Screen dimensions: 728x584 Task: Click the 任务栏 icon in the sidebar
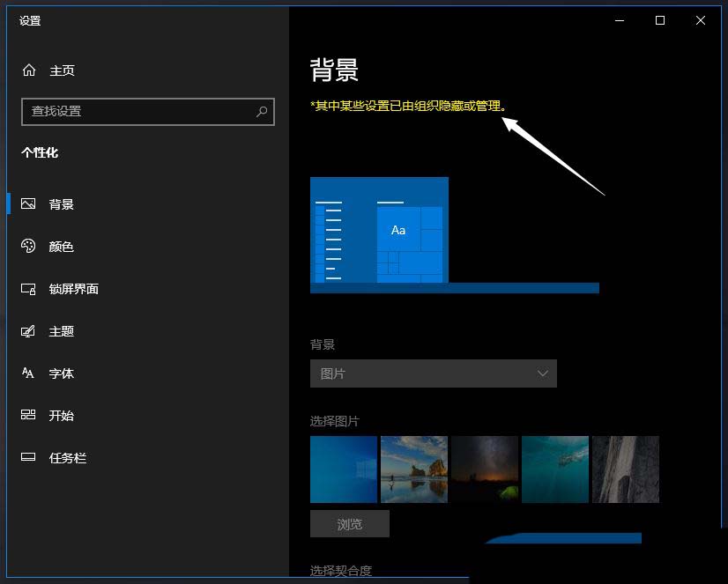pos(28,458)
